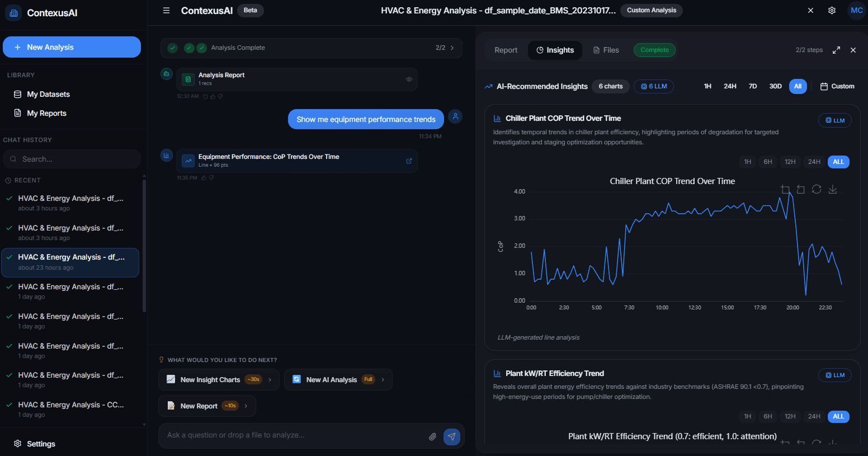Image resolution: width=868 pixels, height=456 pixels.
Task: Open Equipment Performance chart via external-link icon
Action: click(409, 161)
